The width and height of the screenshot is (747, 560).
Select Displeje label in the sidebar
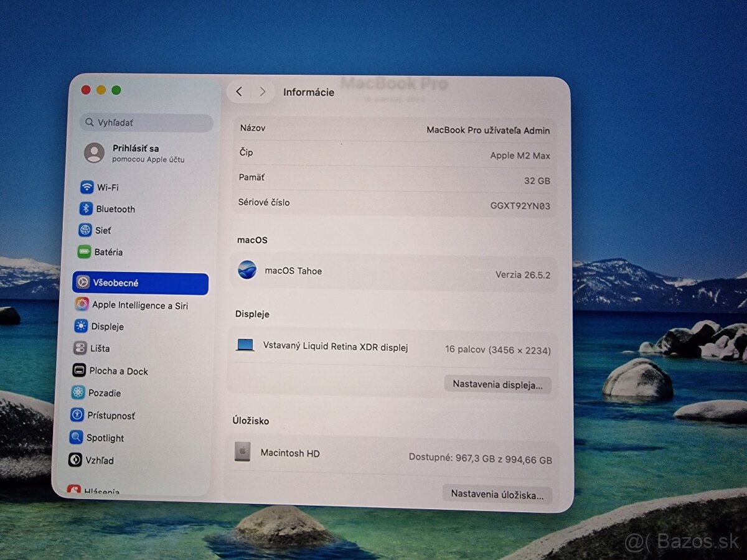(107, 327)
